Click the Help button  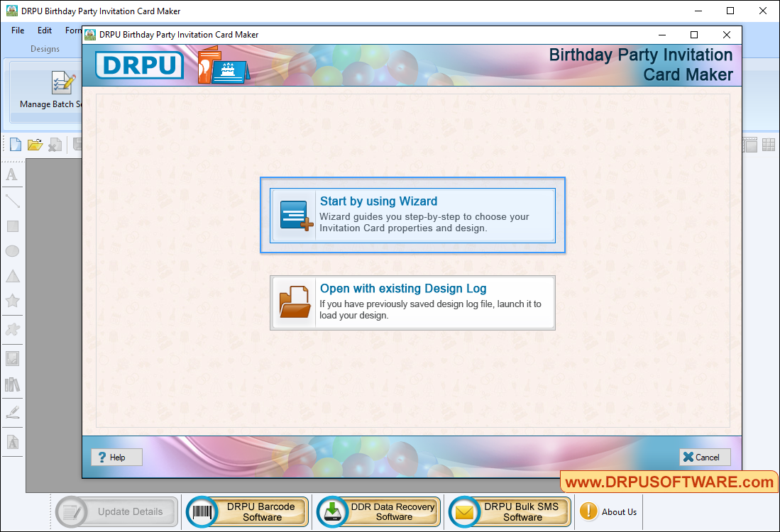pyautogui.click(x=116, y=457)
